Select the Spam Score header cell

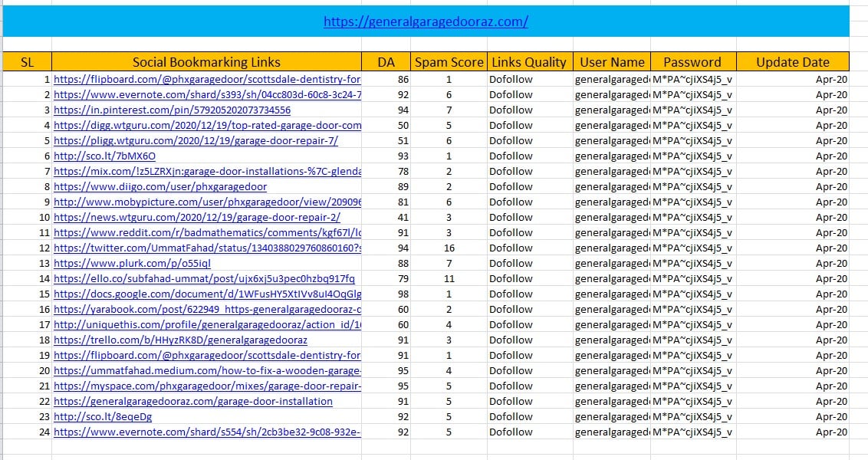(449, 62)
